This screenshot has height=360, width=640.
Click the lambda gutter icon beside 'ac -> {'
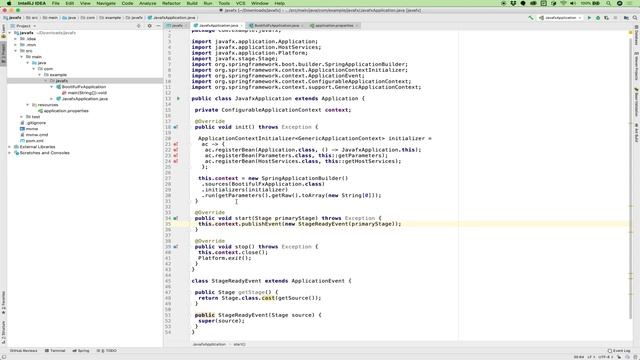(176, 144)
